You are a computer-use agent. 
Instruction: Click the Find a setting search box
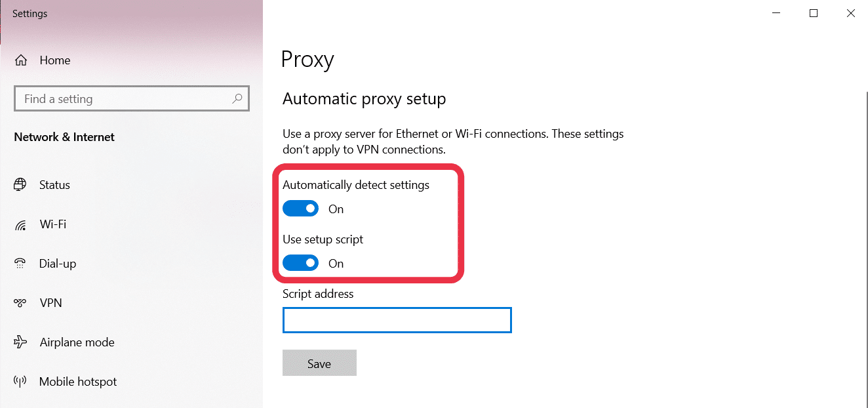tap(132, 99)
